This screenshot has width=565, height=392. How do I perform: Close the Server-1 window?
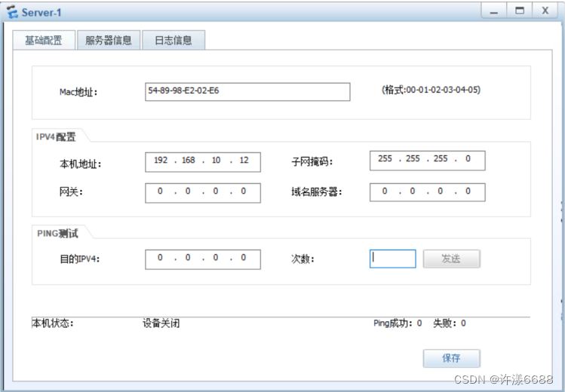point(545,11)
